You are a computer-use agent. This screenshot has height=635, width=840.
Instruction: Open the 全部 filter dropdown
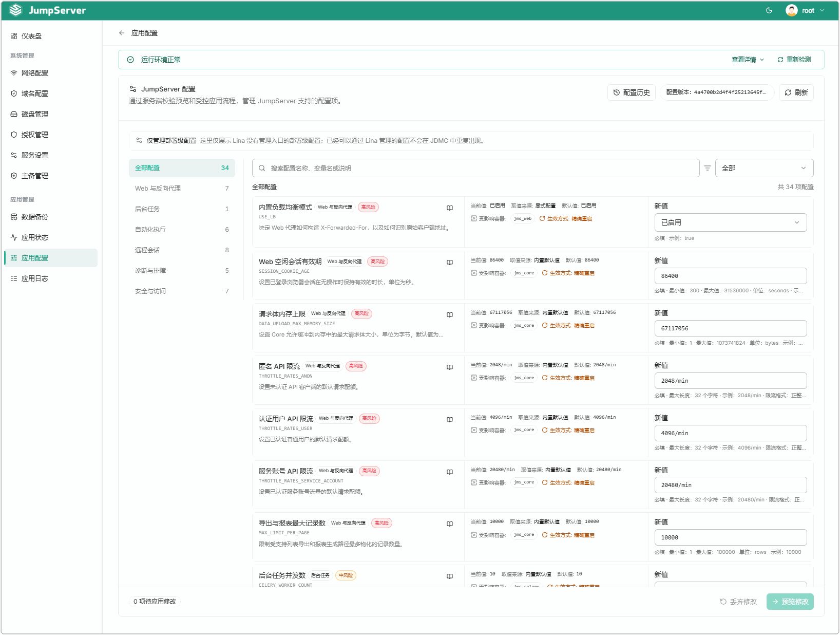pyautogui.click(x=764, y=168)
